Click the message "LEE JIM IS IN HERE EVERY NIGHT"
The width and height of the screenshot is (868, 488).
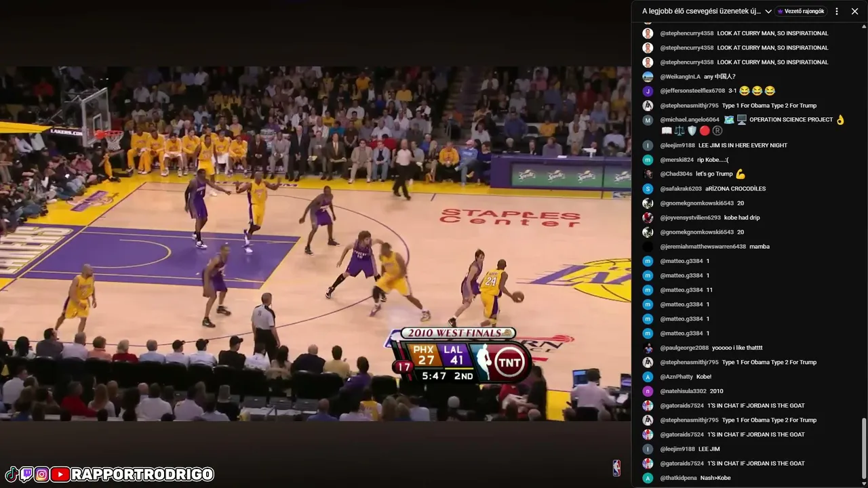743,146
